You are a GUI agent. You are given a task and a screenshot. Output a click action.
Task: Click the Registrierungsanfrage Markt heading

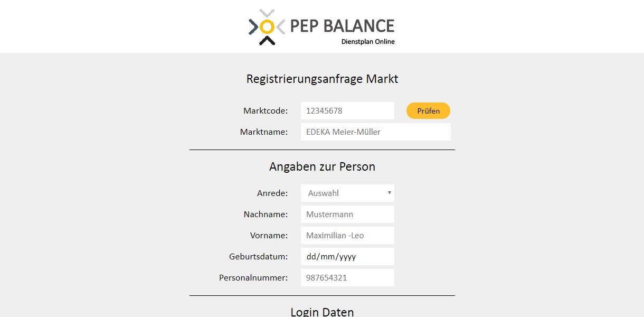322,79
